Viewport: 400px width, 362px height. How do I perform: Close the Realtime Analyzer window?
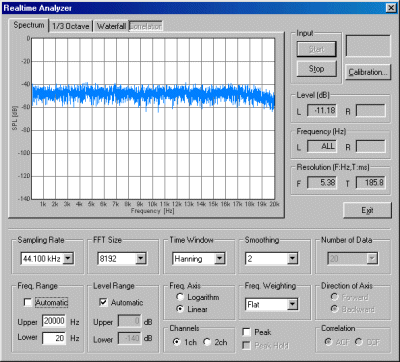[391, 8]
